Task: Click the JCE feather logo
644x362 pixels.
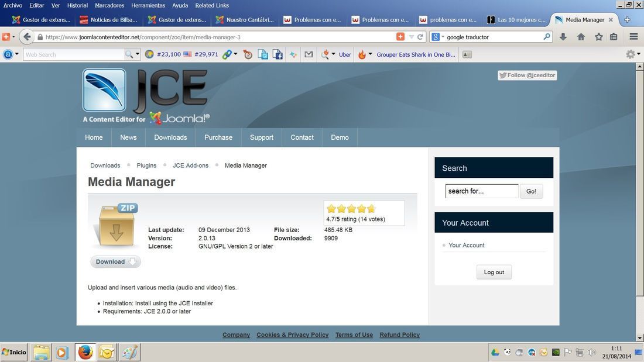Action: coord(104,90)
